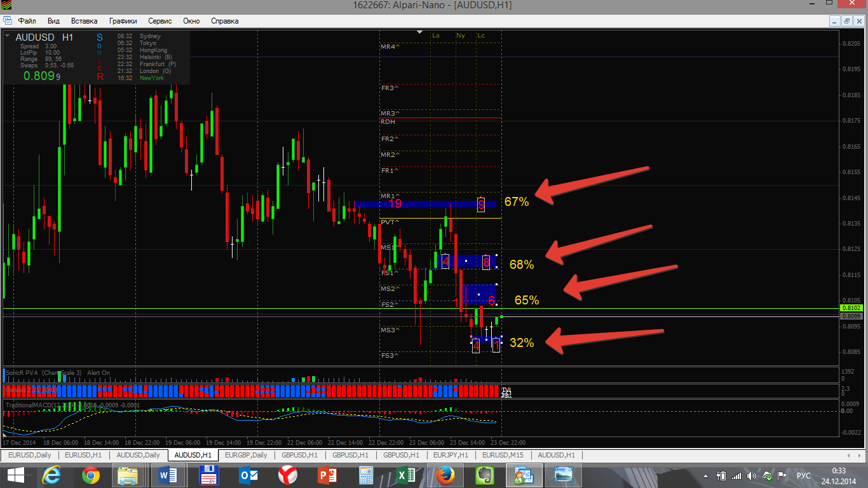Click the Sydney session time row

tap(140, 36)
